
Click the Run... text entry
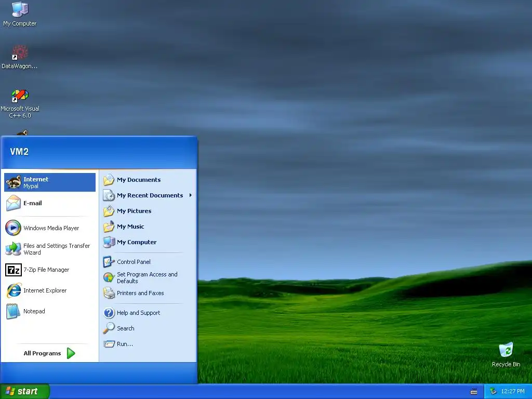pos(125,344)
